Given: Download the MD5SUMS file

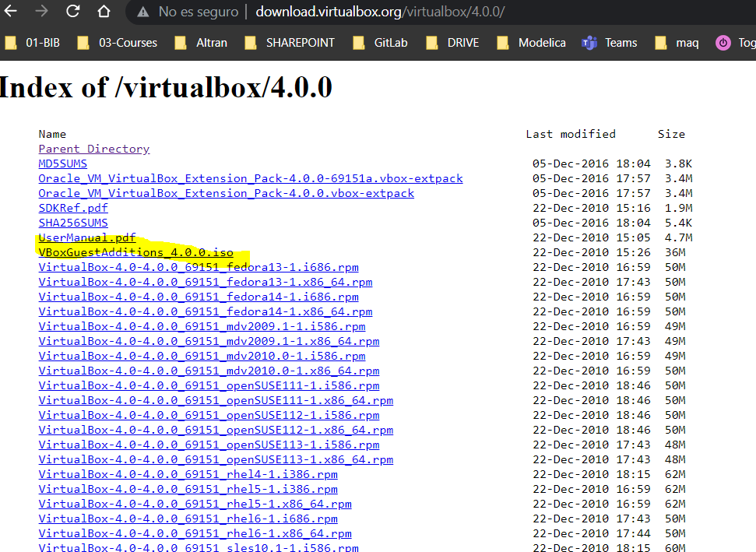Looking at the screenshot, I should (x=63, y=164).
